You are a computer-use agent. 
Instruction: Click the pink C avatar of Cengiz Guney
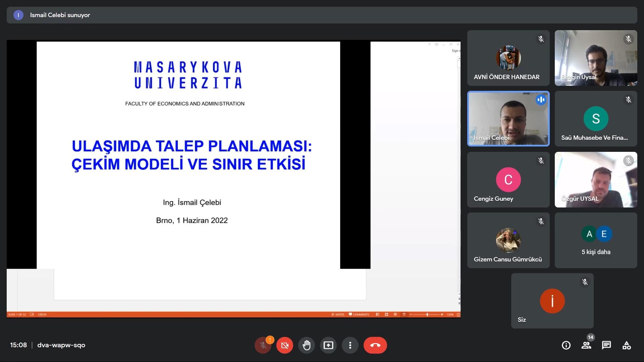[508, 179]
